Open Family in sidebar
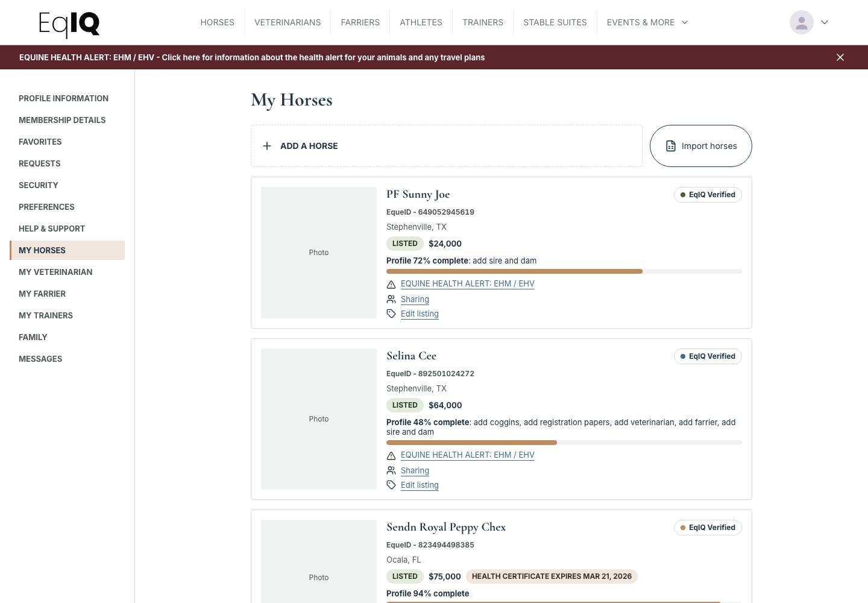 [x=33, y=337]
